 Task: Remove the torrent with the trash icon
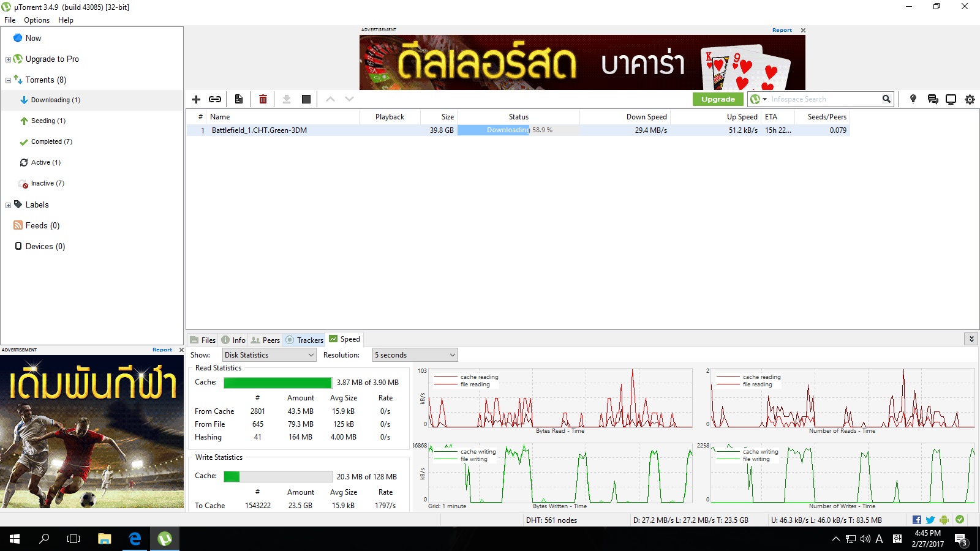(263, 99)
